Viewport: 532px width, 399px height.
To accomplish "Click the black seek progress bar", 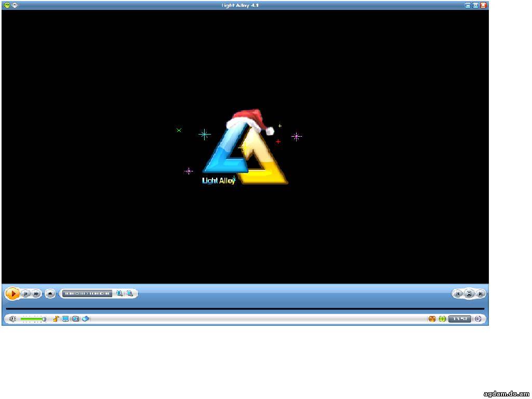I will (x=245, y=309).
